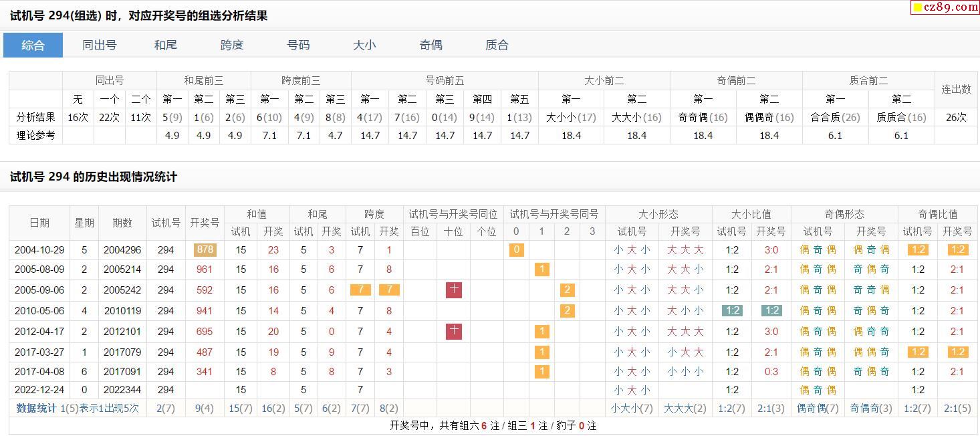Click date cell 2004-10-29

(x=39, y=249)
